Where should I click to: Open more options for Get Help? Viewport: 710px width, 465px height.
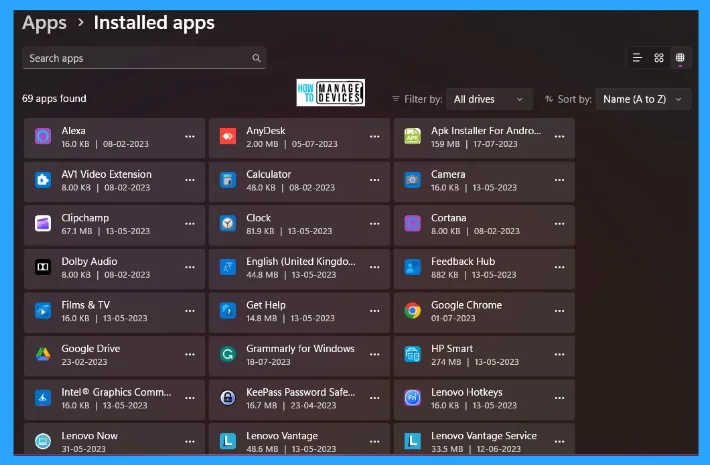[x=374, y=311]
